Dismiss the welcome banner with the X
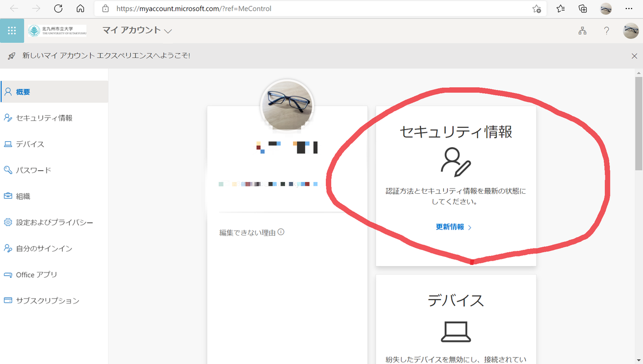This screenshot has height=364, width=643. pyautogui.click(x=634, y=56)
